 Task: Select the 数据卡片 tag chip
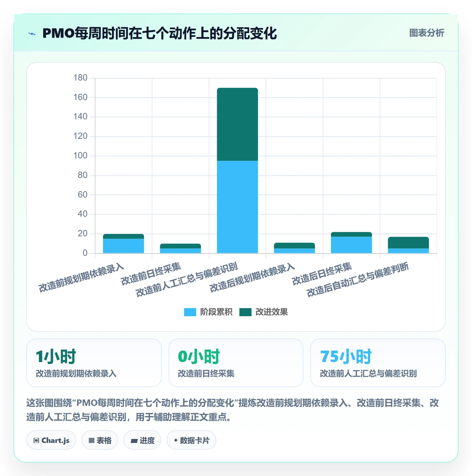point(191,440)
